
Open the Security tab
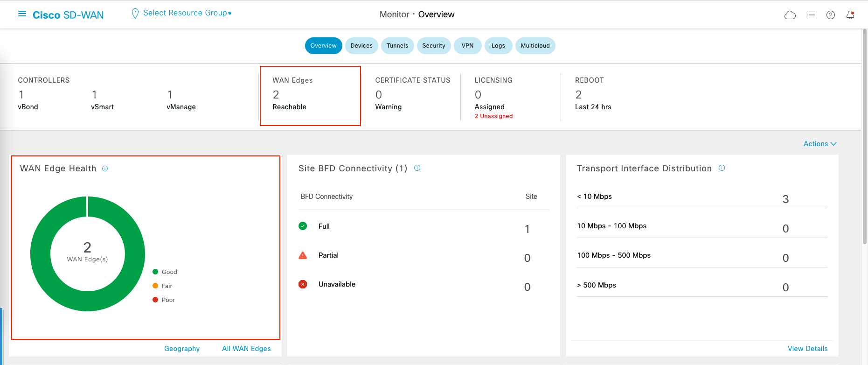tap(433, 46)
